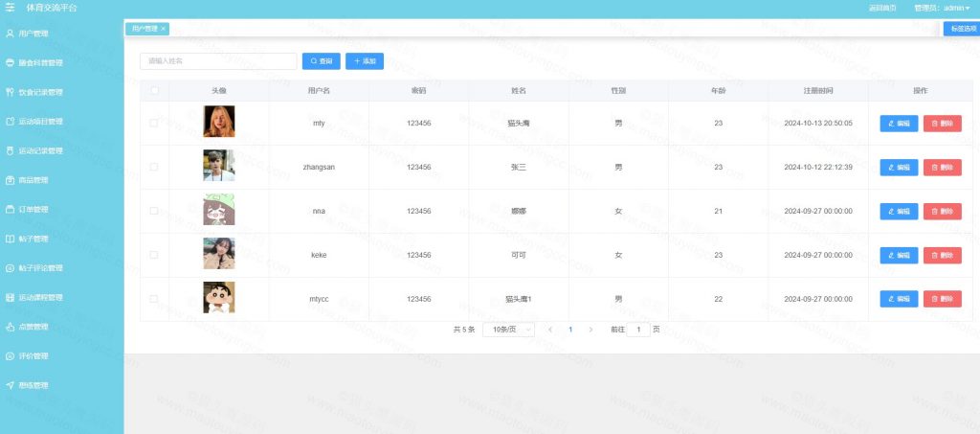
Task: Click the 注册时间 column header
Action: click(x=818, y=91)
